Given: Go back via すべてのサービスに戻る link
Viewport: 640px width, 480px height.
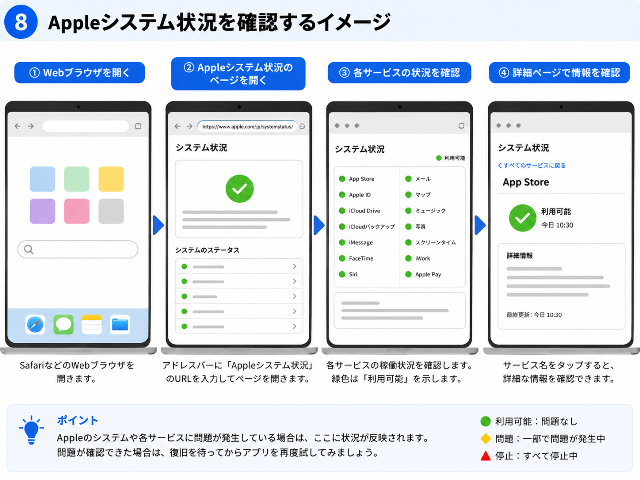Looking at the screenshot, I should tap(531, 165).
